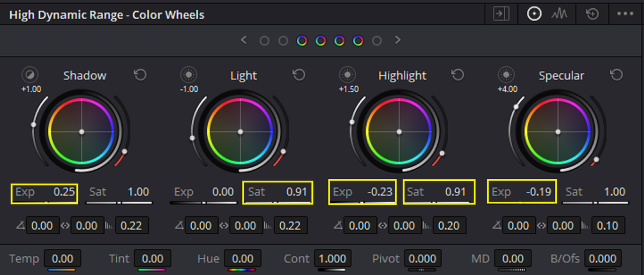Click the Highlight strength arrows icon
This screenshot has width=644, height=275.
click(x=382, y=226)
